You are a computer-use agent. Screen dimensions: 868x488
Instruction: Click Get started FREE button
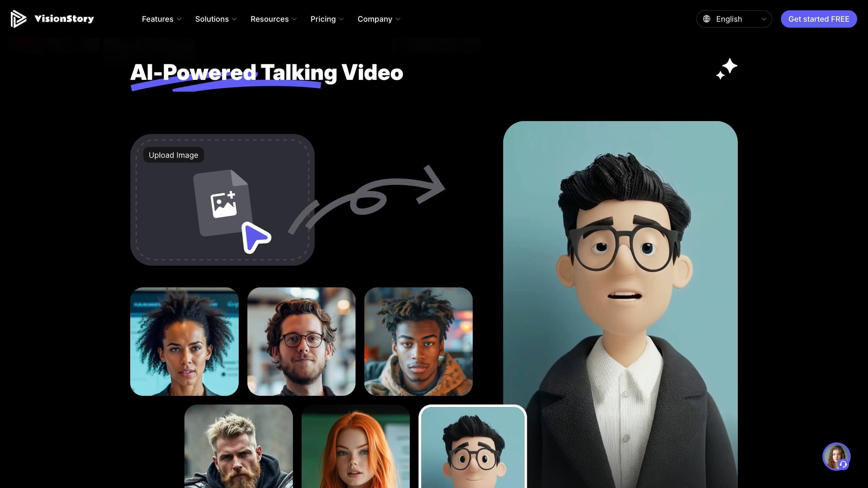pyautogui.click(x=818, y=19)
